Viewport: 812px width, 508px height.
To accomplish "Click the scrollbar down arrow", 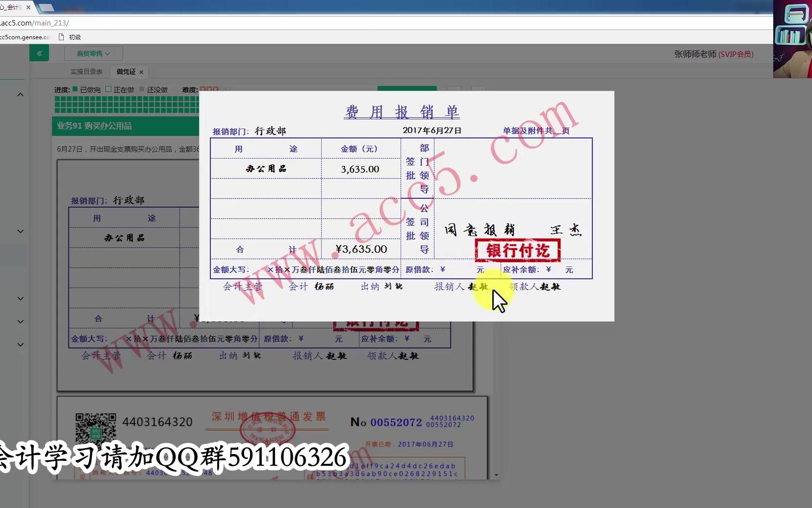I will click(x=496, y=475).
